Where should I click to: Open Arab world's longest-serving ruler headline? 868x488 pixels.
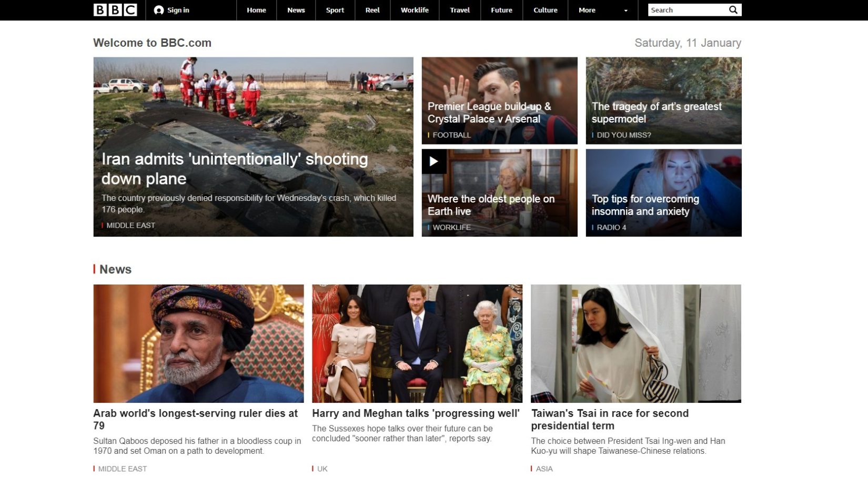click(x=196, y=419)
